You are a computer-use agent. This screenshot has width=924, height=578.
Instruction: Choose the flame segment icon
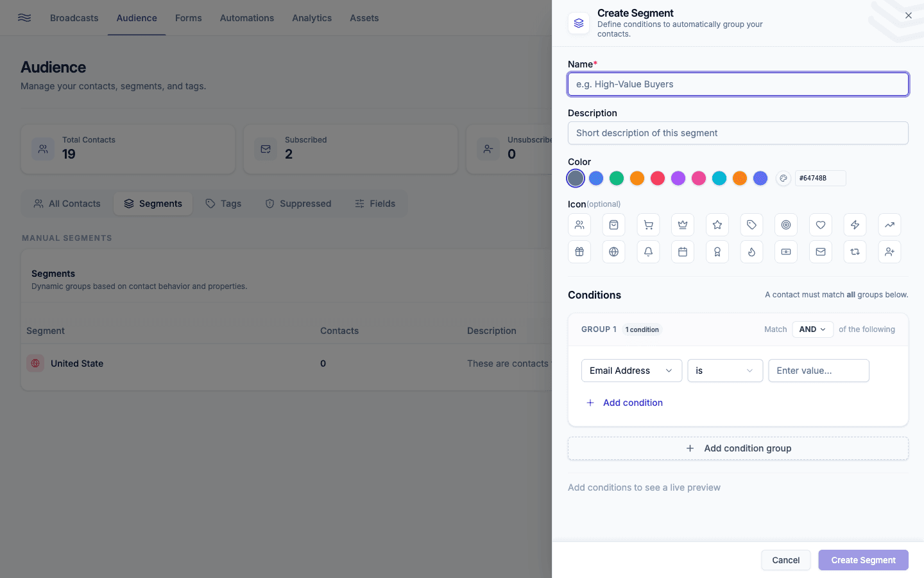[751, 252]
